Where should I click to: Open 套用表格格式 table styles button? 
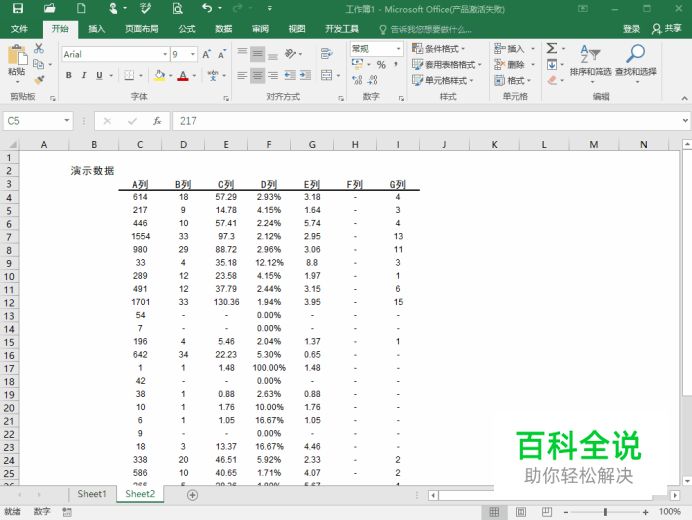click(x=447, y=65)
